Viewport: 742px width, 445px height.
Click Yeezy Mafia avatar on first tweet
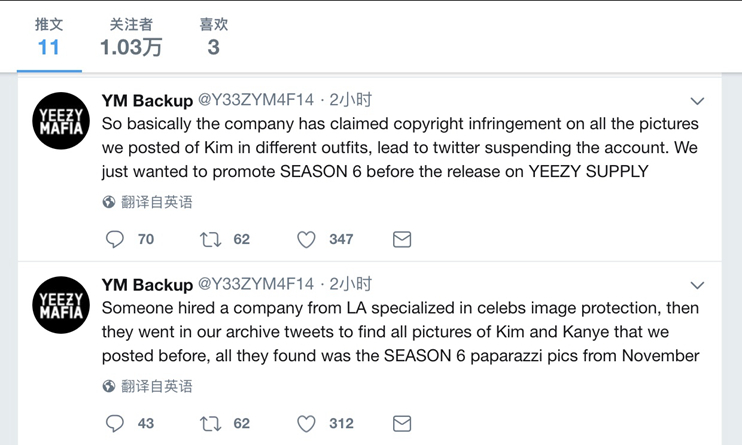click(61, 120)
